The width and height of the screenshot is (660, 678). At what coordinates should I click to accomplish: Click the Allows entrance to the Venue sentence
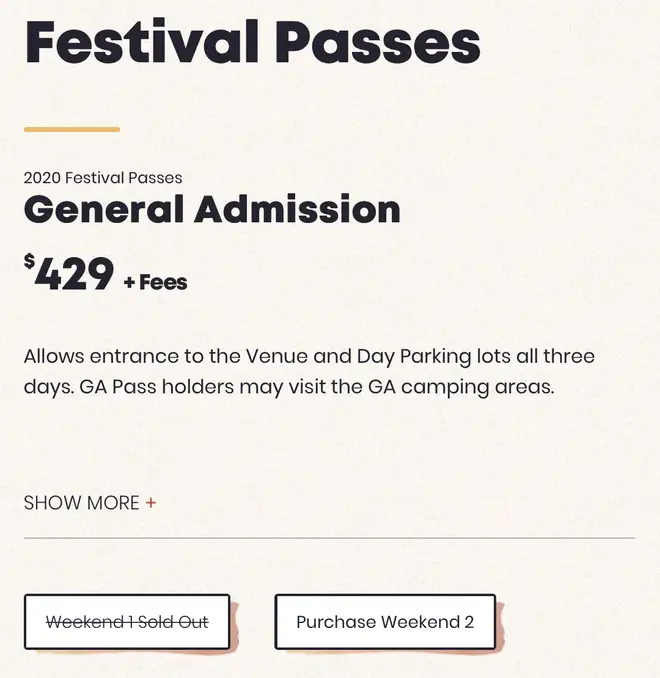(309, 357)
